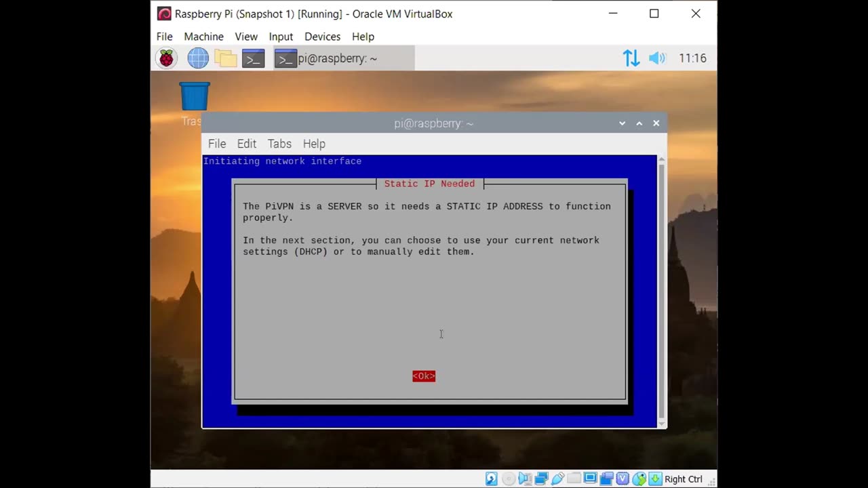Click the VirtualBox audio status icon
868x488 pixels.
coord(525,479)
